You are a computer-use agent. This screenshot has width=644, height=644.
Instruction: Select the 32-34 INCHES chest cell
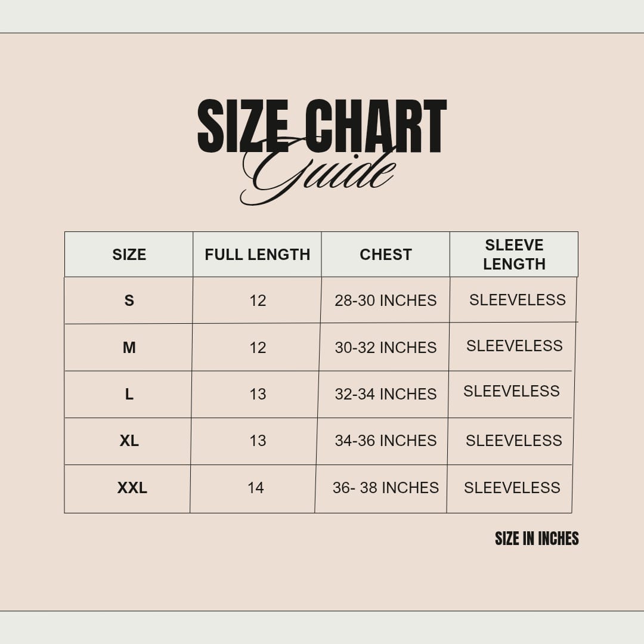pos(385,394)
